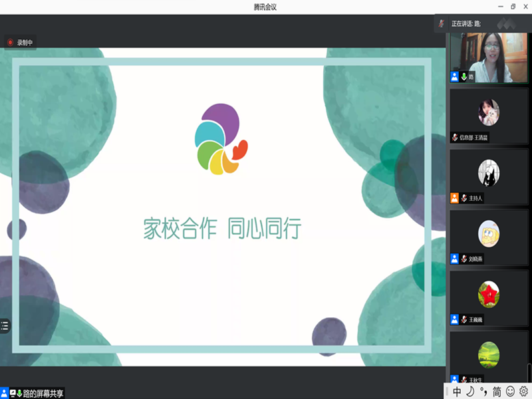This screenshot has width=532, height=399.
Task: Open the list panel on left edge
Action: coord(5,325)
